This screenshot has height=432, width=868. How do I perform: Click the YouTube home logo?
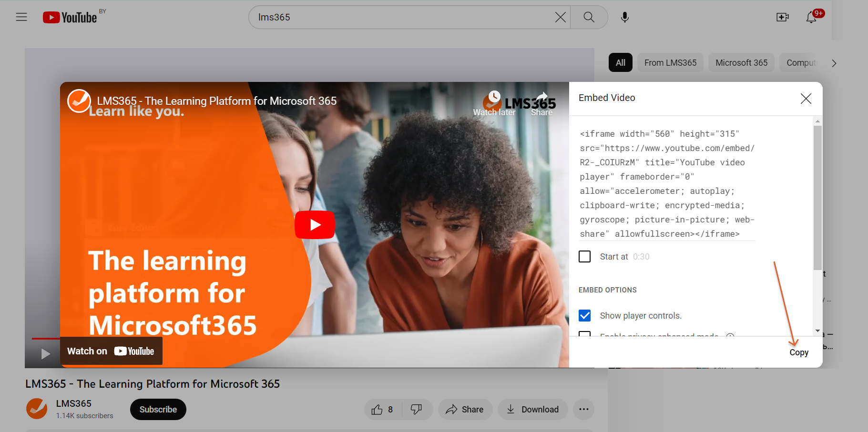[x=70, y=18]
